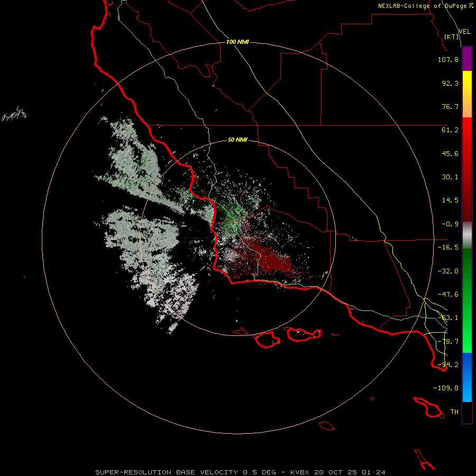This screenshot has width=476, height=476.
Task: Select the 107.8 scale value
Action: tap(448, 59)
